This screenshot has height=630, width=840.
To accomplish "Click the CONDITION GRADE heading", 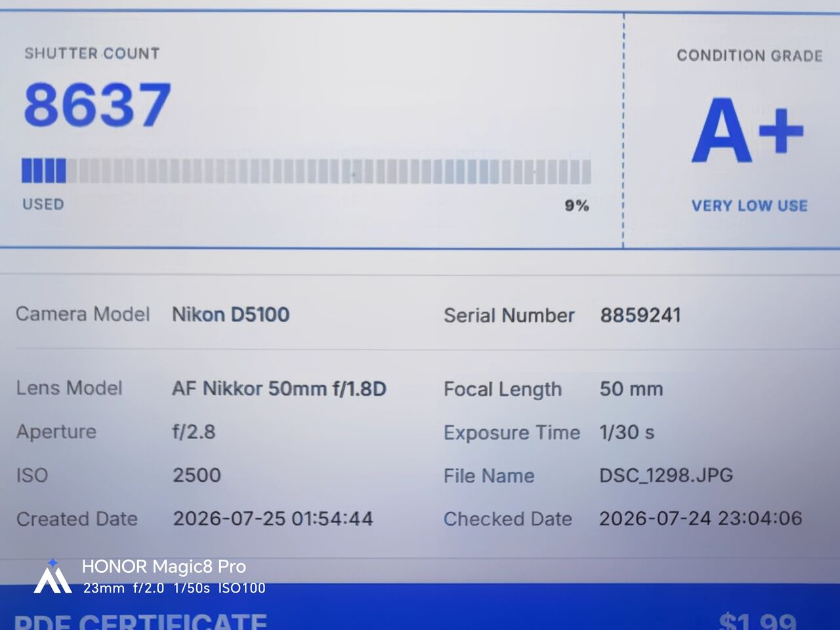I will coord(749,56).
